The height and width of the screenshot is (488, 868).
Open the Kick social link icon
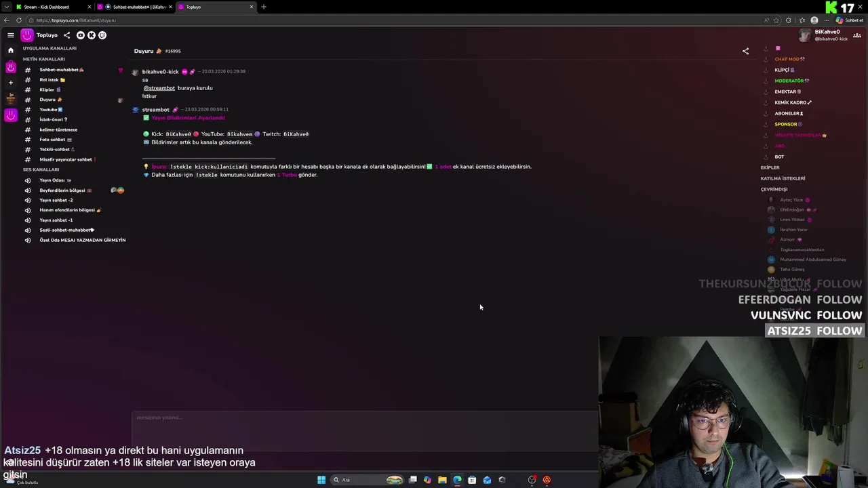click(92, 35)
